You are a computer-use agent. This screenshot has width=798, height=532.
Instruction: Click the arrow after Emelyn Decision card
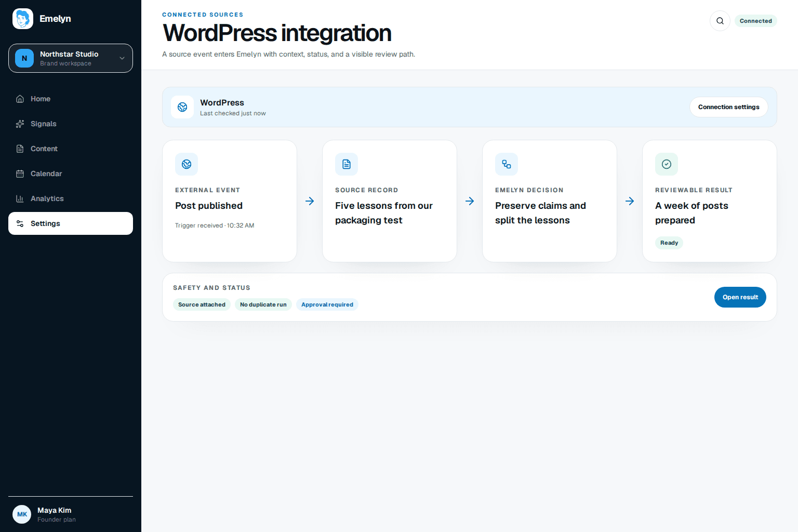click(x=630, y=201)
